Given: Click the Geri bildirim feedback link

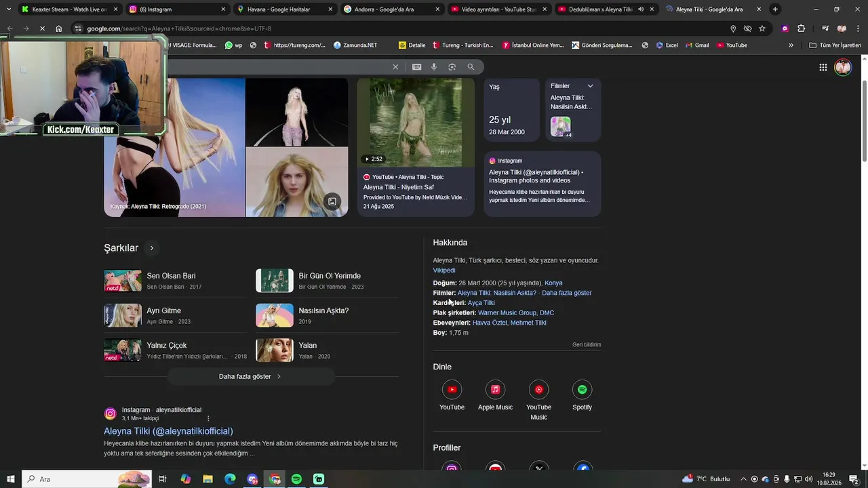Looking at the screenshot, I should [x=587, y=344].
